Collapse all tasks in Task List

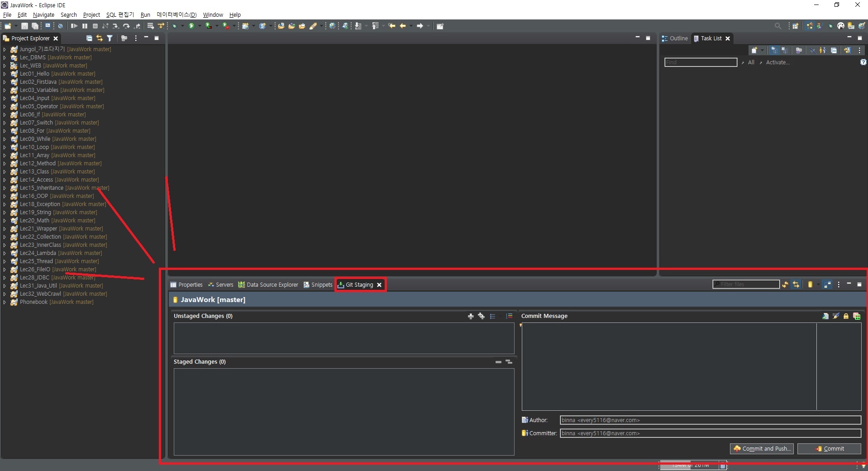pyautogui.click(x=834, y=50)
